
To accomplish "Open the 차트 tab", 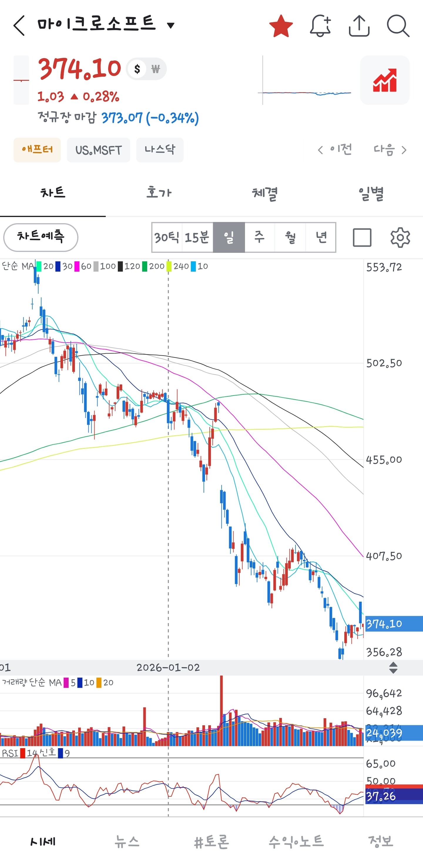I will (53, 193).
